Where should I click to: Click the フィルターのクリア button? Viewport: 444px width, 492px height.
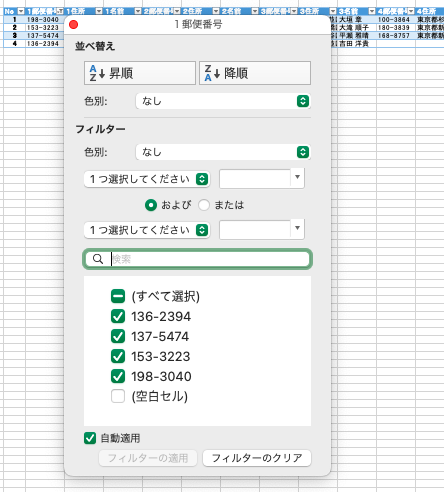pos(257,458)
